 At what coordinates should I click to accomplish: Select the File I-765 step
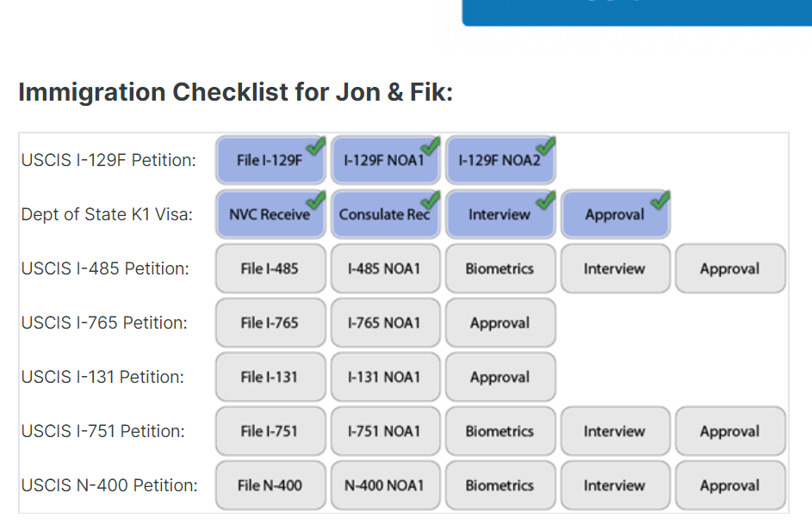pyautogui.click(x=270, y=323)
